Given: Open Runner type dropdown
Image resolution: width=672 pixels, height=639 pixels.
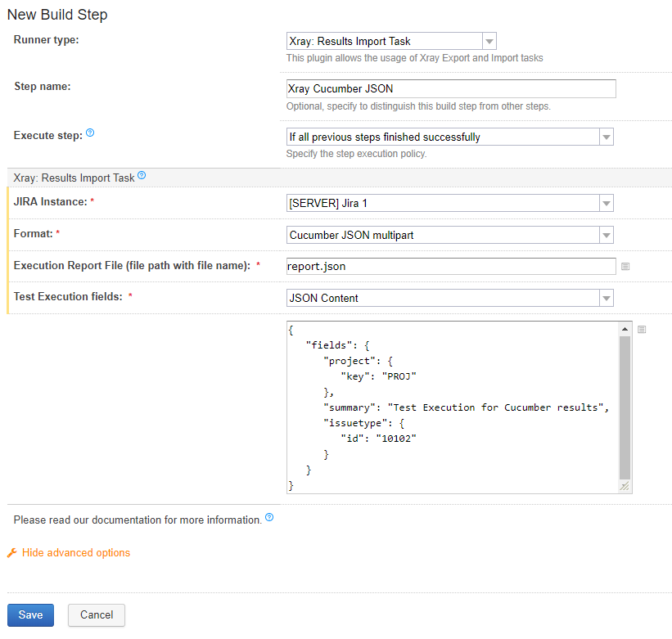Looking at the screenshot, I should click(x=391, y=41).
